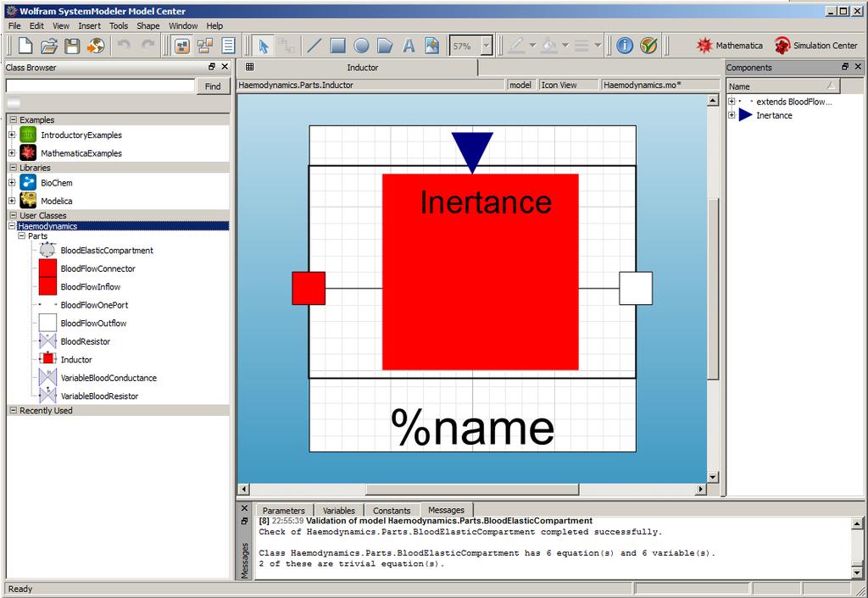Select BloodElasticCompartment in class tree
Image resolution: width=868 pixels, height=598 pixels.
(107, 251)
